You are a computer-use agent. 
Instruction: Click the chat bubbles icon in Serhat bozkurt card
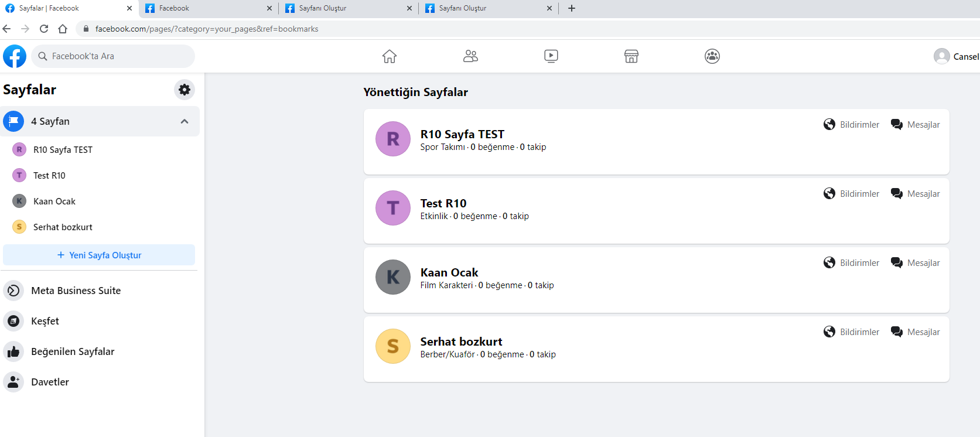(897, 332)
